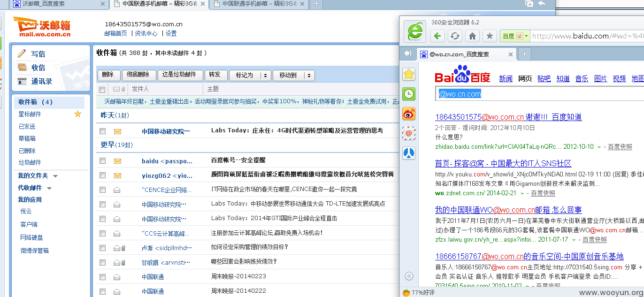Click the unread envelope icon on baidu email
Image resolution: width=644 pixels, height=297 pixels.
click(x=117, y=161)
